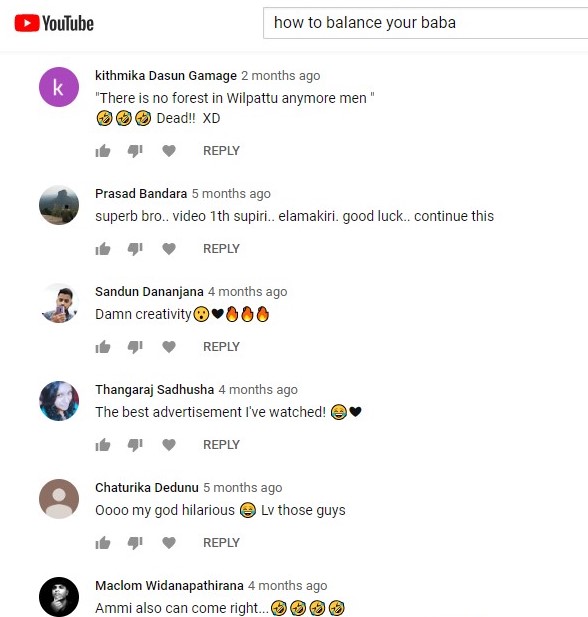Open kithmika's purple 'k' avatar
The height and width of the screenshot is (617, 588).
point(59,87)
